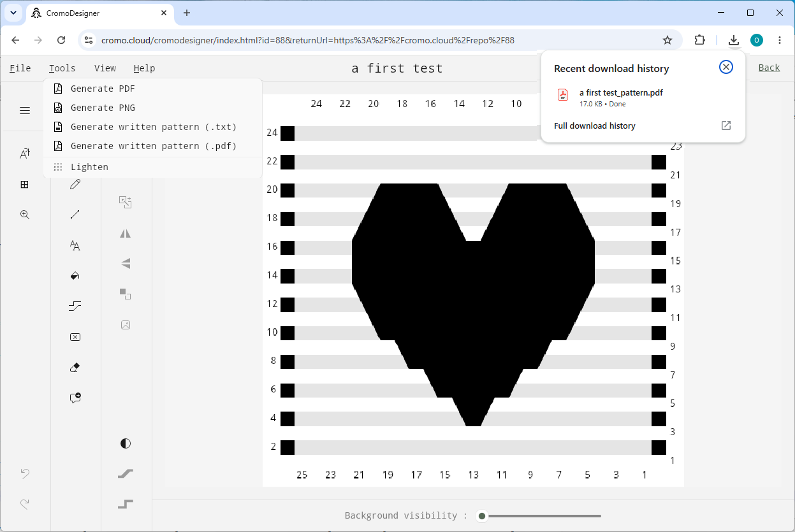Click the address bar URL
This screenshot has width=795, height=532.
click(x=308, y=40)
